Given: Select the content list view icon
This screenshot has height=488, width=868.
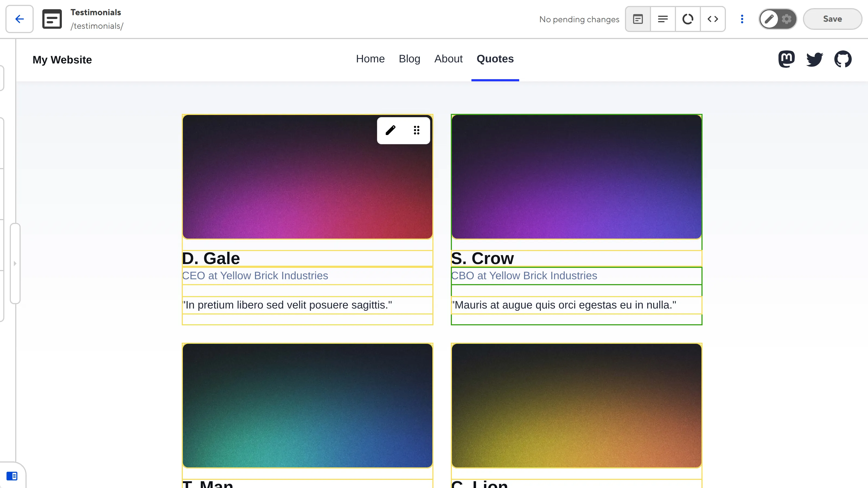Looking at the screenshot, I should tap(663, 19).
